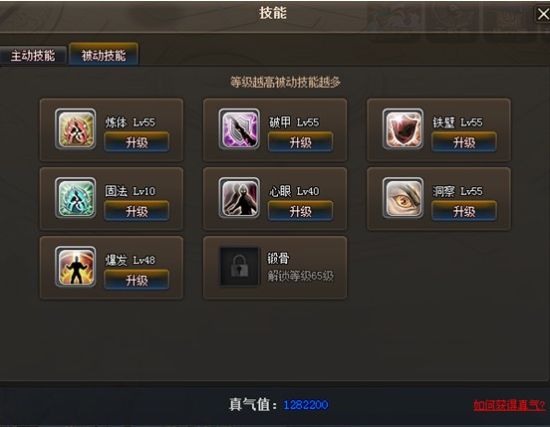Switch to the 主动技能 tab

33,56
